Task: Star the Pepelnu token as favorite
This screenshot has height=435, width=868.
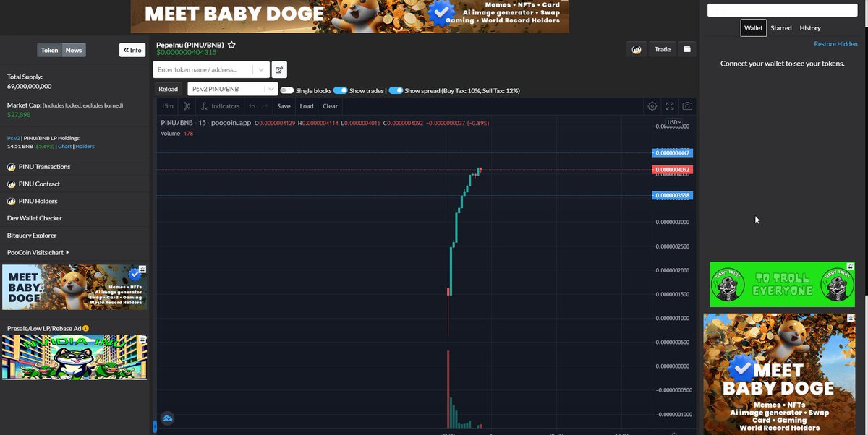Action: click(x=231, y=44)
